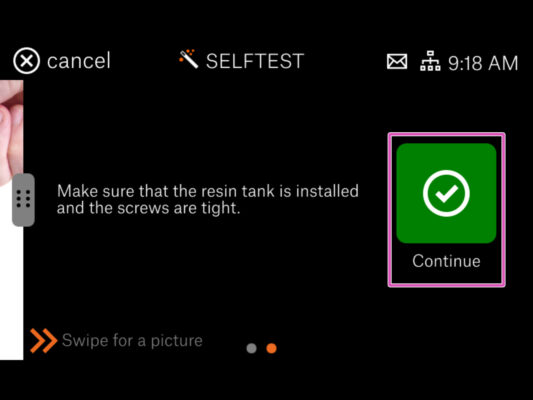This screenshot has width=533, height=400.
Task: Click the 9:18 AM clock
Action: (x=483, y=63)
